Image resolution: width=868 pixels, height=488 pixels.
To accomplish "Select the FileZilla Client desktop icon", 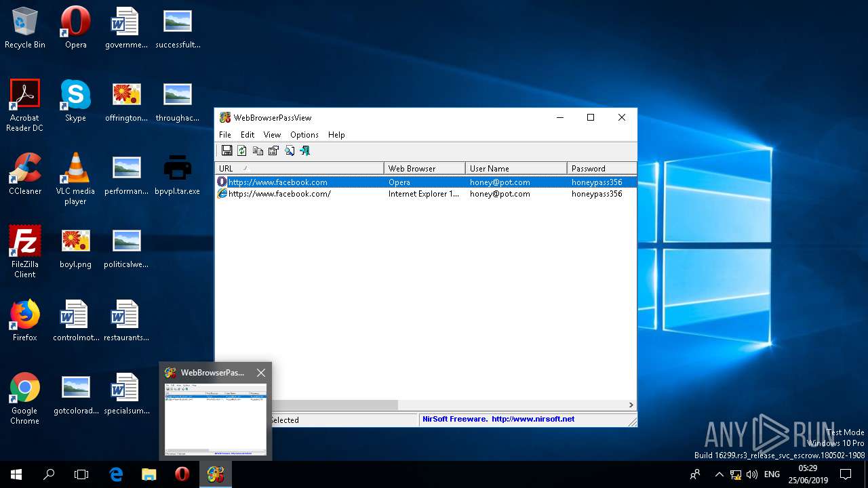I will (25, 252).
